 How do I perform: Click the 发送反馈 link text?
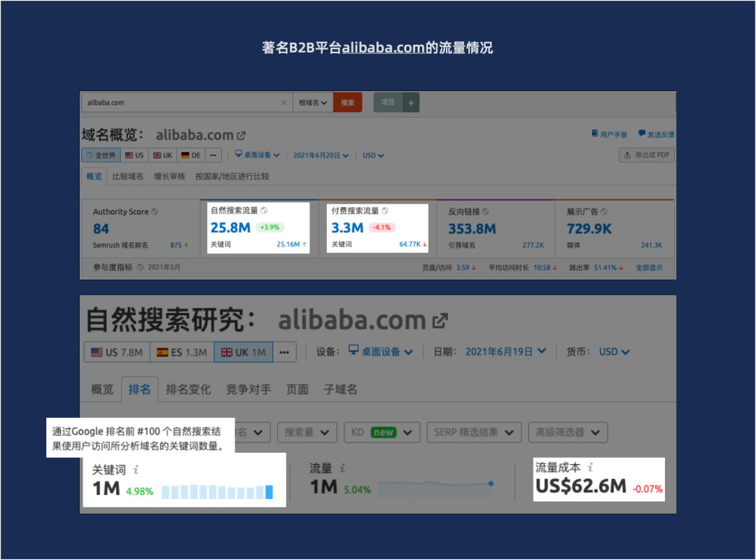pos(661,134)
